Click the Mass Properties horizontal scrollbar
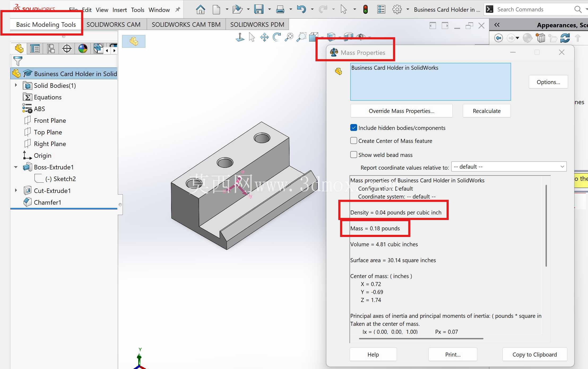The height and width of the screenshot is (369, 588). [x=421, y=339]
